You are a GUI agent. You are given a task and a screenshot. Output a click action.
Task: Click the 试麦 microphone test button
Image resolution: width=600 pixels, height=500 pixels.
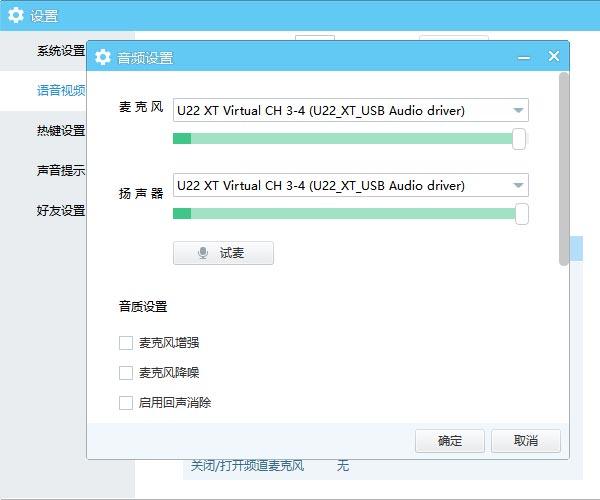(x=223, y=253)
